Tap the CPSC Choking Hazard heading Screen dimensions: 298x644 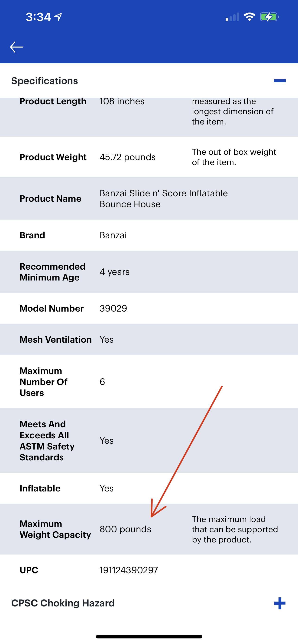coord(63,603)
